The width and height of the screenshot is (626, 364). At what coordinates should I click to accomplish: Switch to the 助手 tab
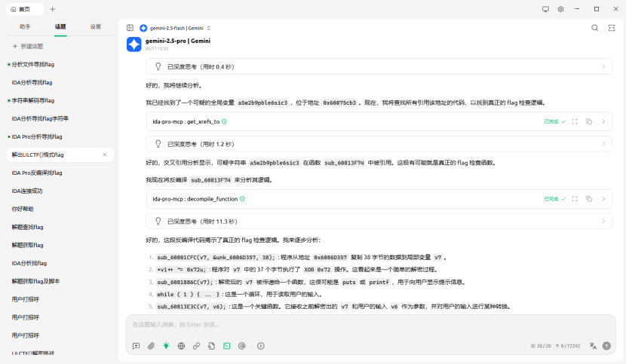pos(25,26)
